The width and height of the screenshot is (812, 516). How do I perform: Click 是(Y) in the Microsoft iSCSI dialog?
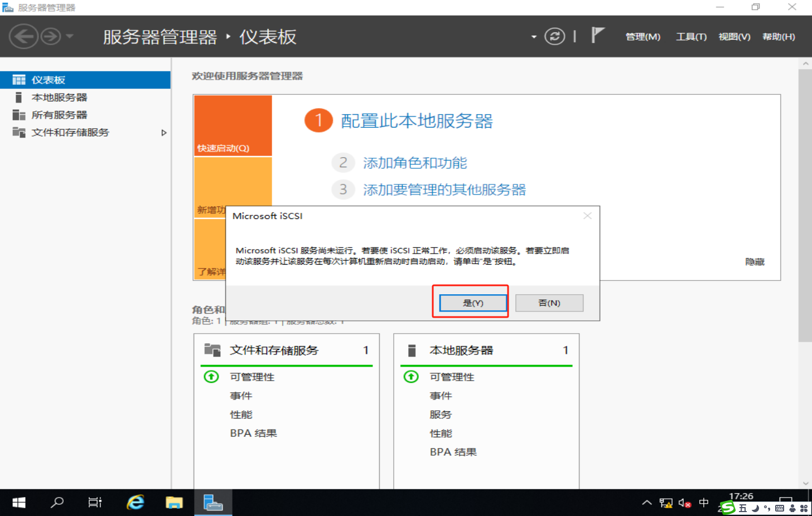[x=473, y=303]
